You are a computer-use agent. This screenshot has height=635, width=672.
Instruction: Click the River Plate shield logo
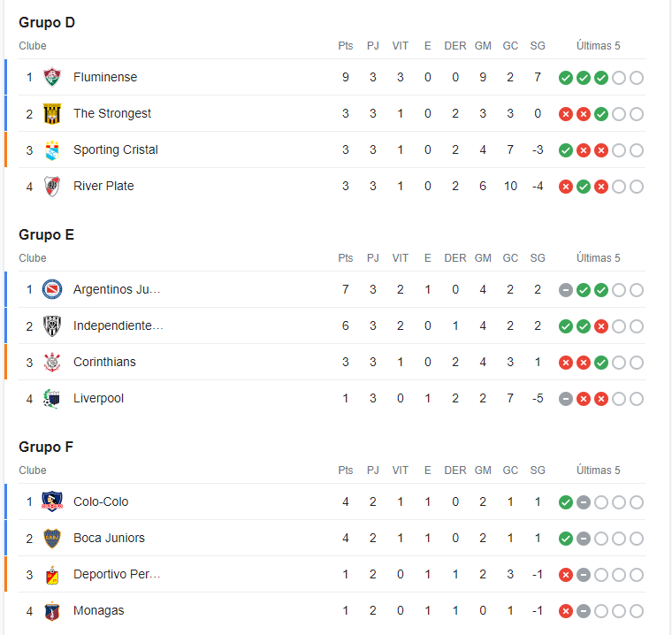click(x=52, y=186)
